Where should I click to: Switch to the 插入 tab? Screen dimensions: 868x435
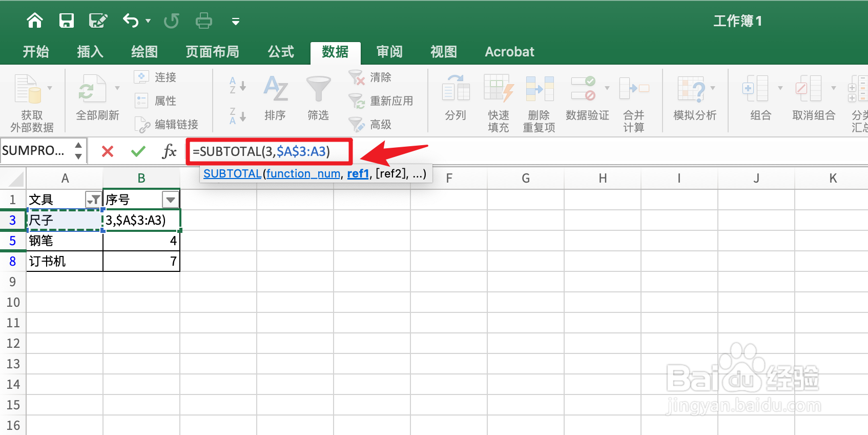pyautogui.click(x=90, y=52)
